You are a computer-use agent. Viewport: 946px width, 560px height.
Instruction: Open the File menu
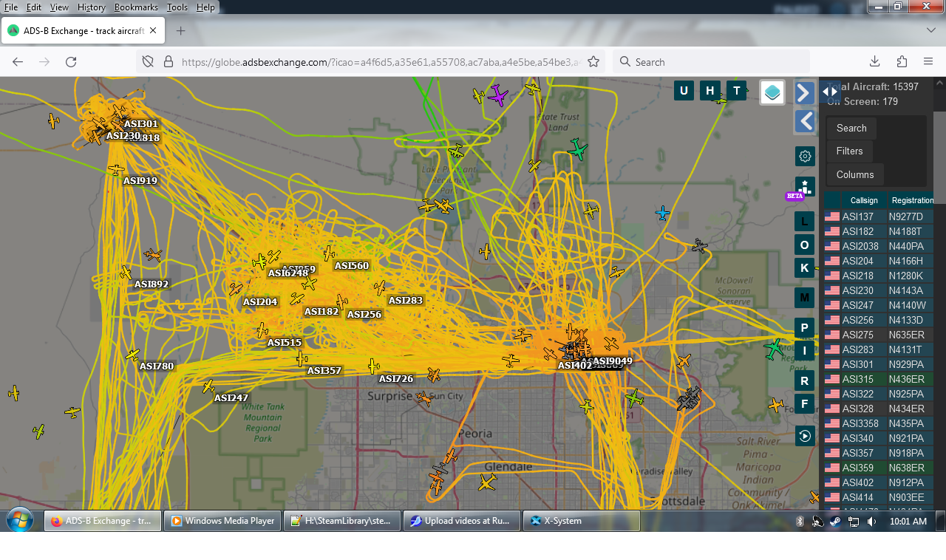click(x=11, y=7)
